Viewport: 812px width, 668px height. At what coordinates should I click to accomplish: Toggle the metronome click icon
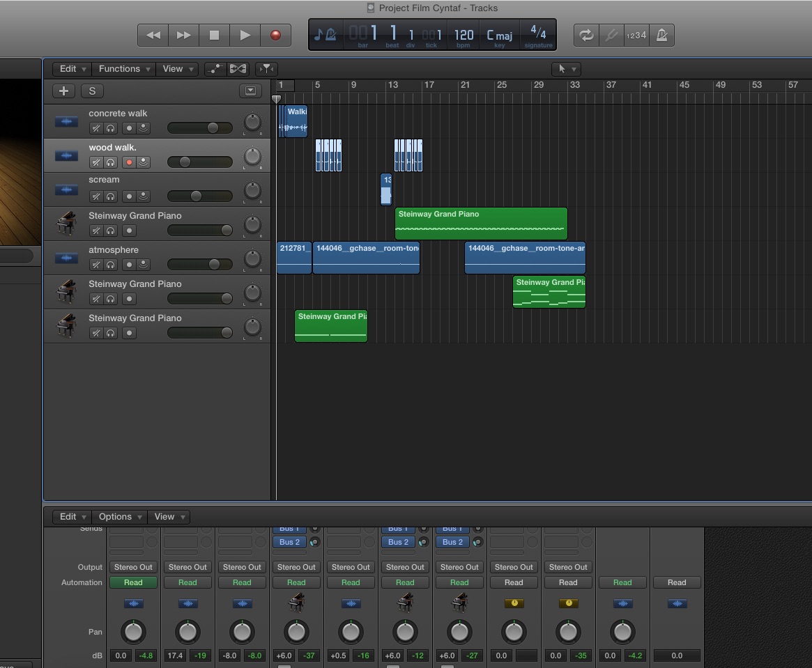pyautogui.click(x=661, y=35)
